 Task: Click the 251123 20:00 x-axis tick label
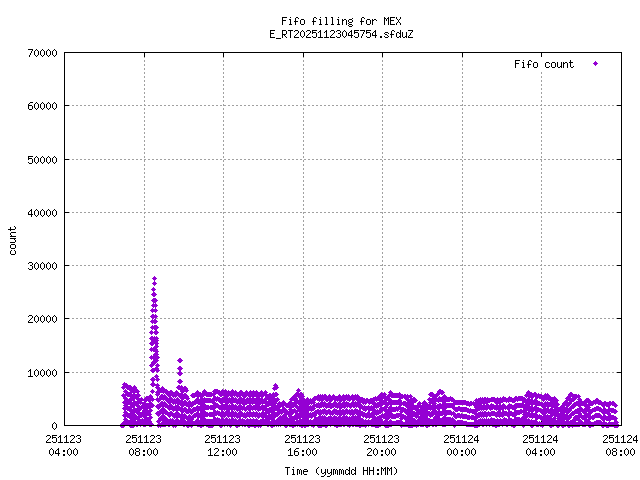click(381, 444)
